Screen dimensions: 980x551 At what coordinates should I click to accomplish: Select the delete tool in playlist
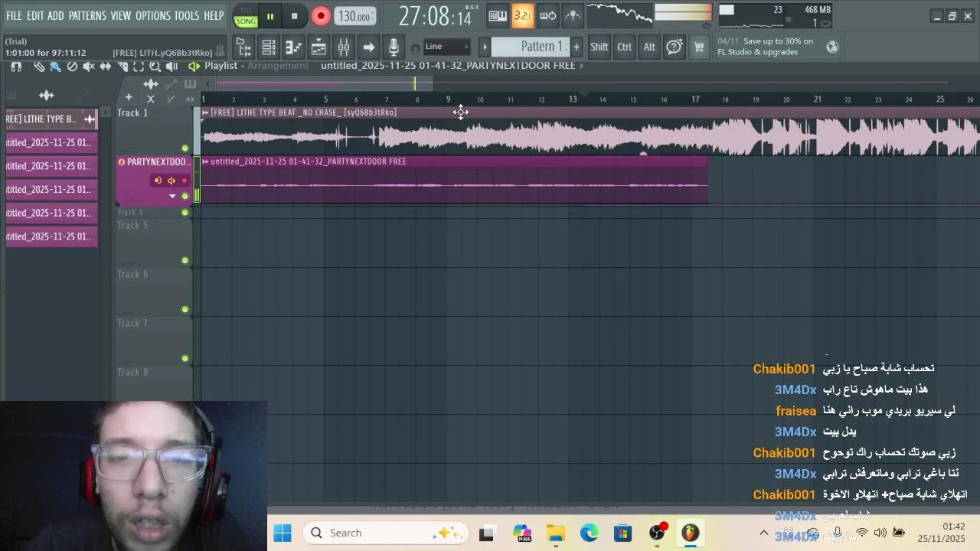pyautogui.click(x=72, y=67)
